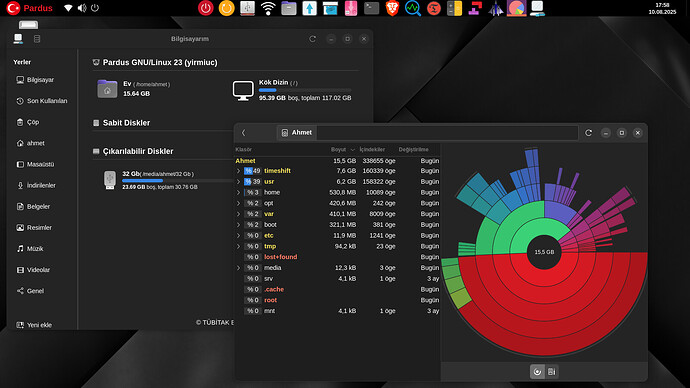690x388 pixels.
Task: Expand the timeshift folder row
Action: point(239,171)
